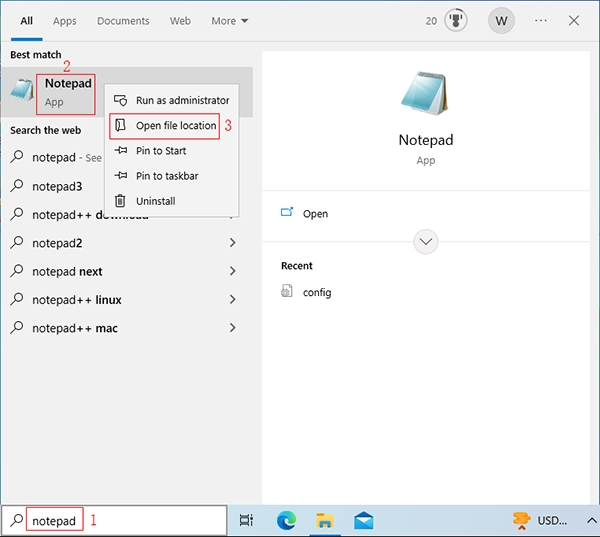Select the notepad3 web suggestion
The width and height of the screenshot is (600, 537).
(x=57, y=186)
